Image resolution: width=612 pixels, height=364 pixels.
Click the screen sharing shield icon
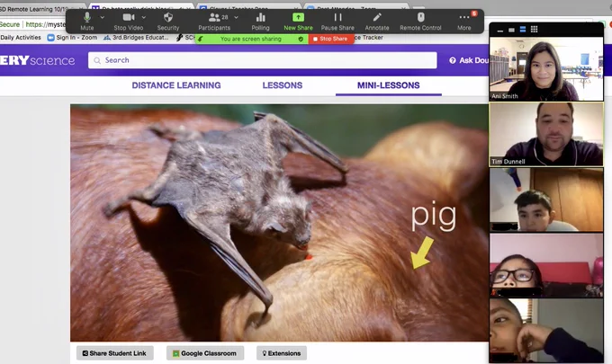tap(301, 39)
